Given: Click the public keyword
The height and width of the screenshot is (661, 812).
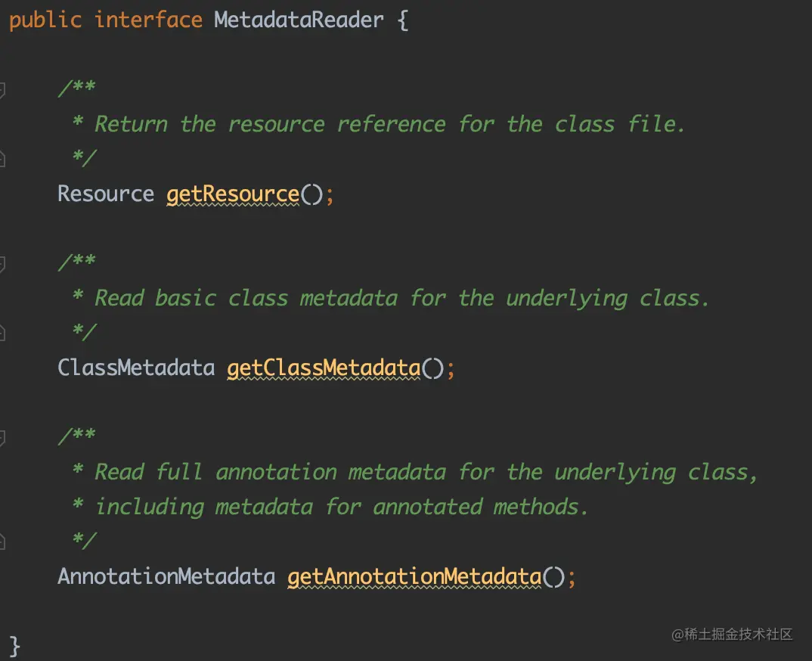Looking at the screenshot, I should point(45,20).
